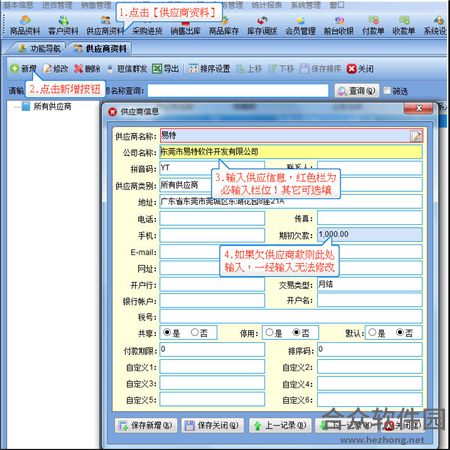Click the 传真 input field
The image size is (450, 450).
coord(370,218)
